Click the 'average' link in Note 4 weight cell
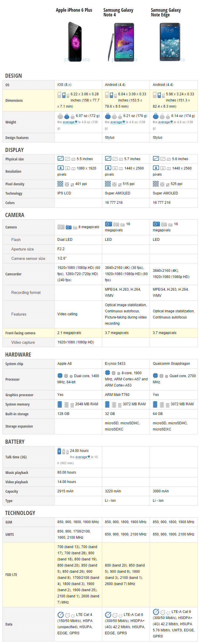Viewport: 199px width, 644px height. pos(116,122)
